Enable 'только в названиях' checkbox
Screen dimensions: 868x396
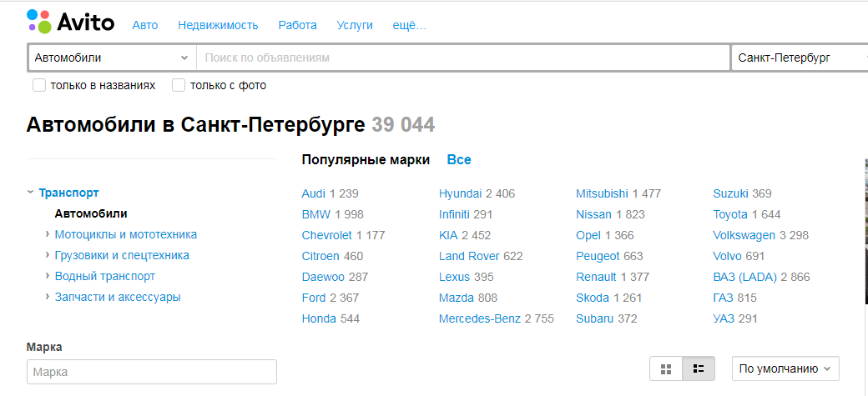tap(38, 86)
